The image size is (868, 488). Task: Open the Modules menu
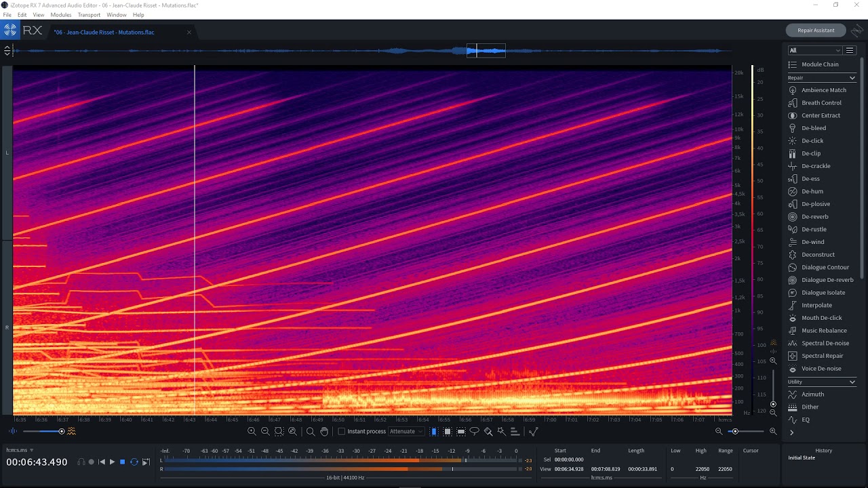pos(61,15)
